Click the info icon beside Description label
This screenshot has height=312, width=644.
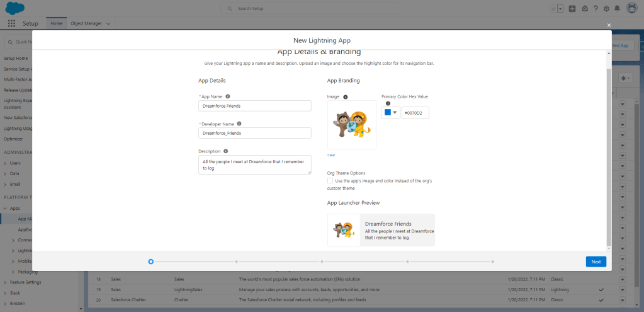(x=225, y=151)
